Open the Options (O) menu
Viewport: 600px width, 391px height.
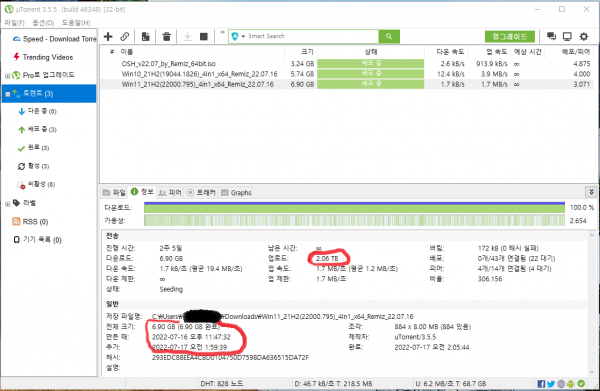coord(43,23)
